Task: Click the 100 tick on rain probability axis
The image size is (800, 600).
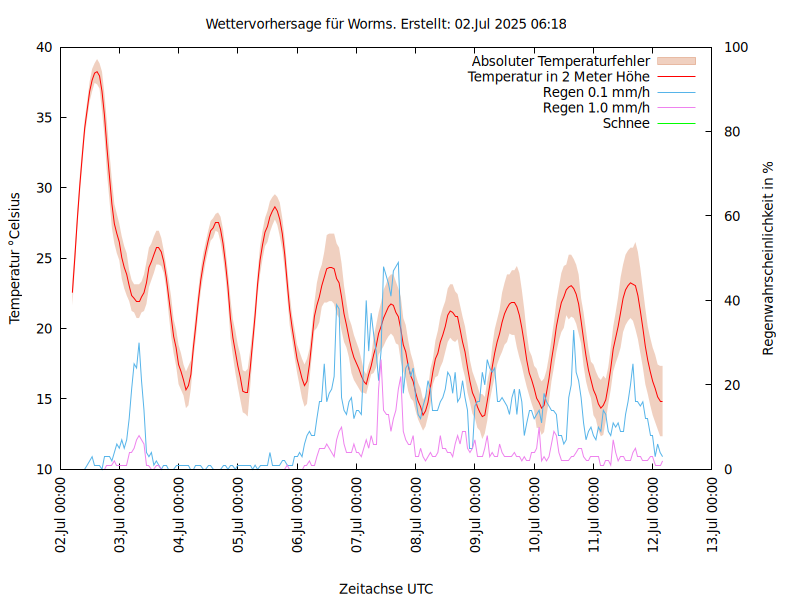Action: click(735, 47)
